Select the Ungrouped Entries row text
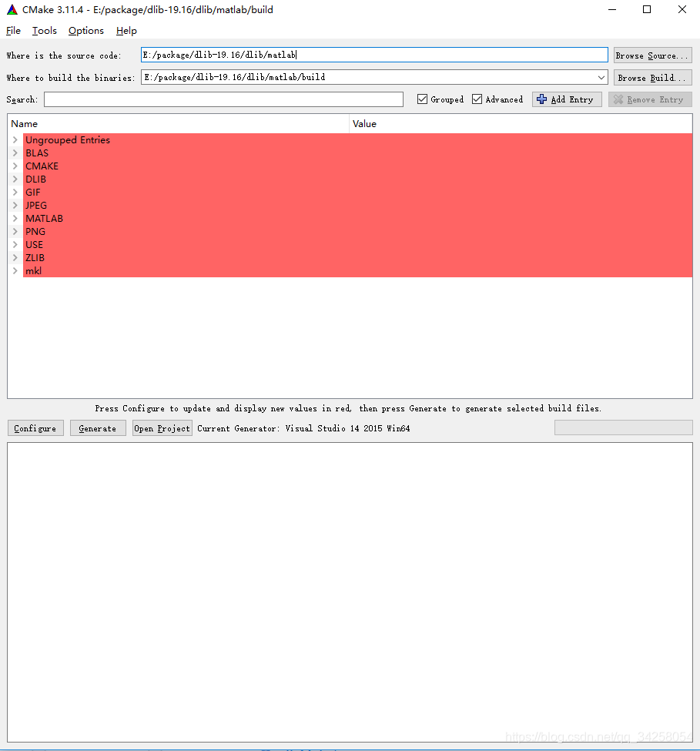Image resolution: width=700 pixels, height=751 pixels. pyautogui.click(x=68, y=140)
